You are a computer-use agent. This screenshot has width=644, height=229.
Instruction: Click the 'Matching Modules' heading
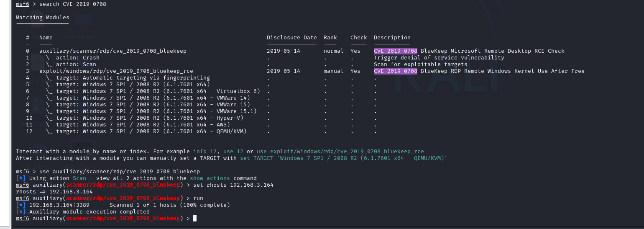point(42,18)
